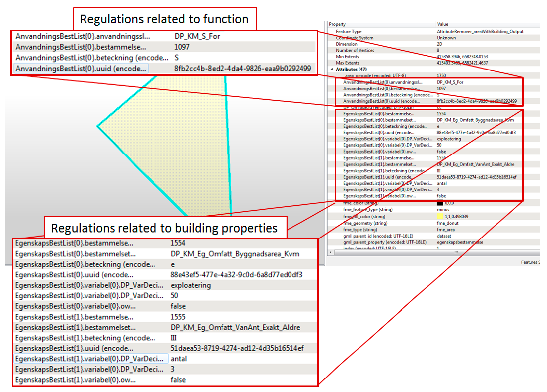Click the 'Regulations related to building properties' label
This screenshot has height=392, width=547.
164,228
